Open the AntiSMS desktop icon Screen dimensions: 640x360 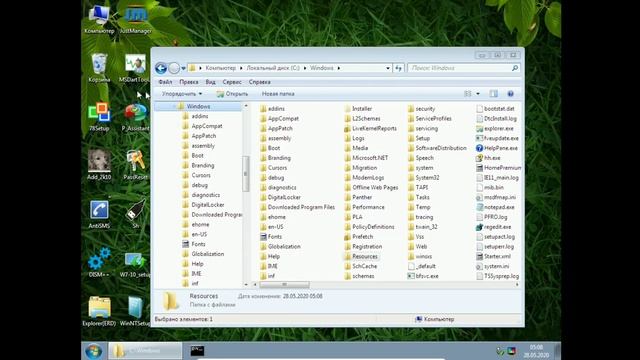[99, 214]
